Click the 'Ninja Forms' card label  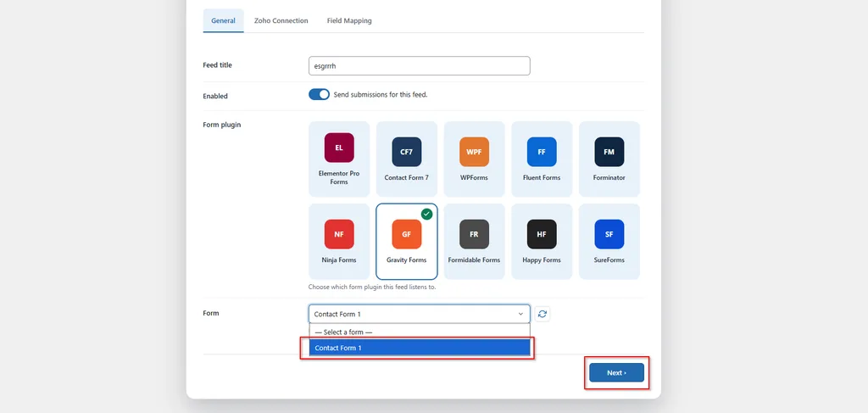pos(339,260)
